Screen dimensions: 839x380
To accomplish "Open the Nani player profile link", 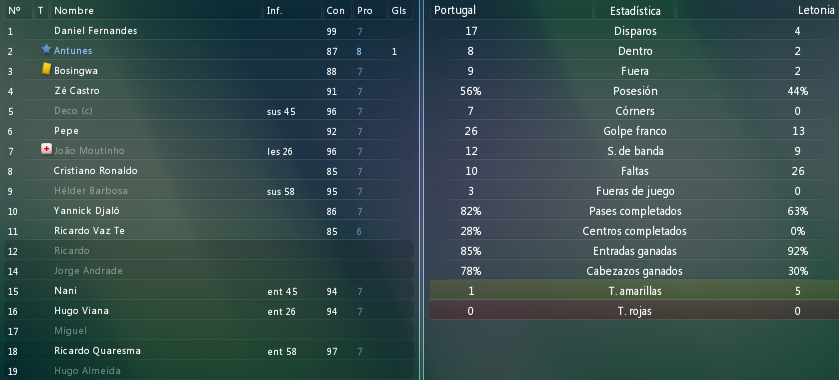I will click(65, 291).
